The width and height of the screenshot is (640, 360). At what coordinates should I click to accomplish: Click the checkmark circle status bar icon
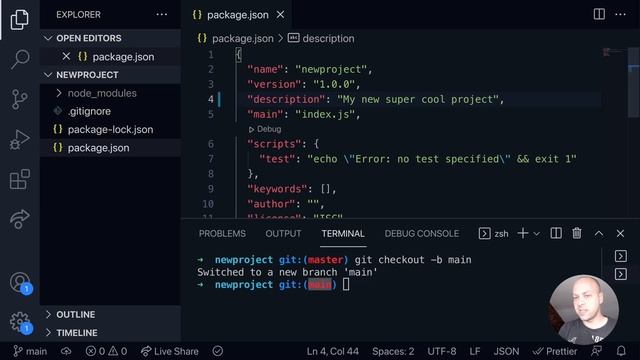click(218, 351)
